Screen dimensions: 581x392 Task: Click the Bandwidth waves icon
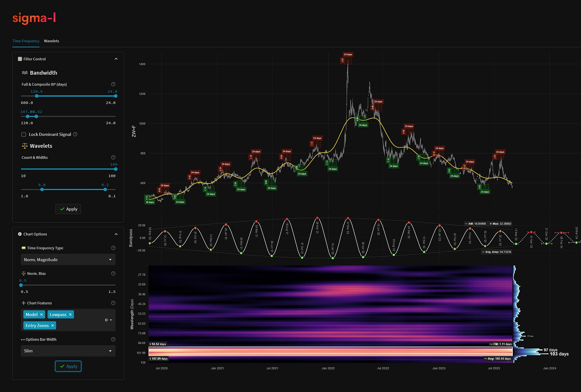(25, 73)
